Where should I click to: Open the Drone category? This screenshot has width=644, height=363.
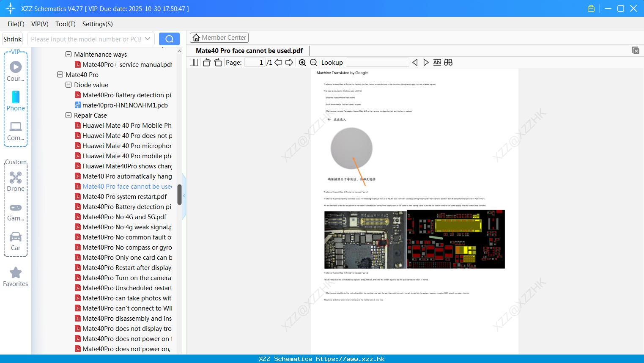(16, 181)
